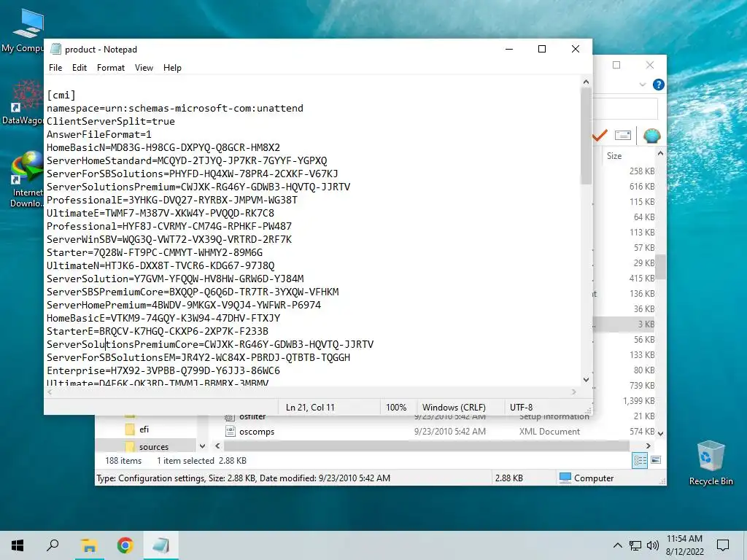Switch Explorer to large icons view
The height and width of the screenshot is (560, 747).
click(x=656, y=460)
